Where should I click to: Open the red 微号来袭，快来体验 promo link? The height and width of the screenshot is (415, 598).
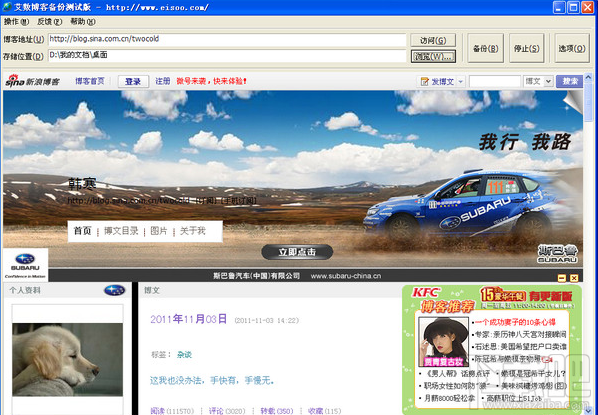[x=211, y=81]
